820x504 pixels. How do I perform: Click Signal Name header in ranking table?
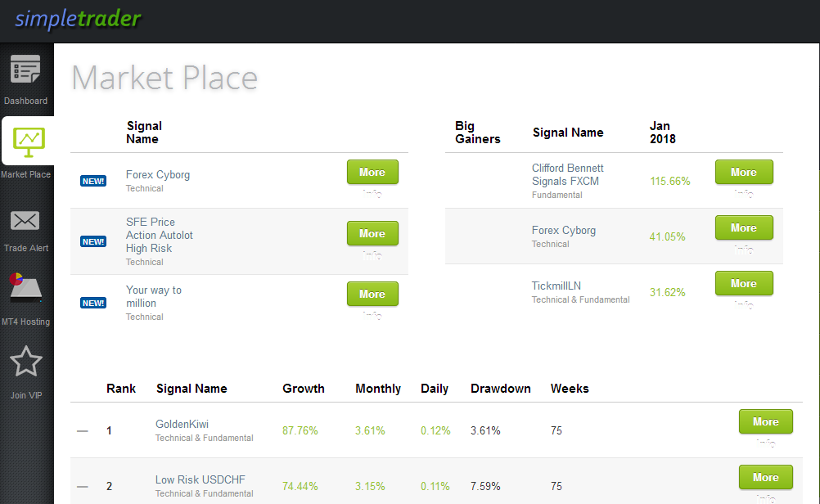191,389
